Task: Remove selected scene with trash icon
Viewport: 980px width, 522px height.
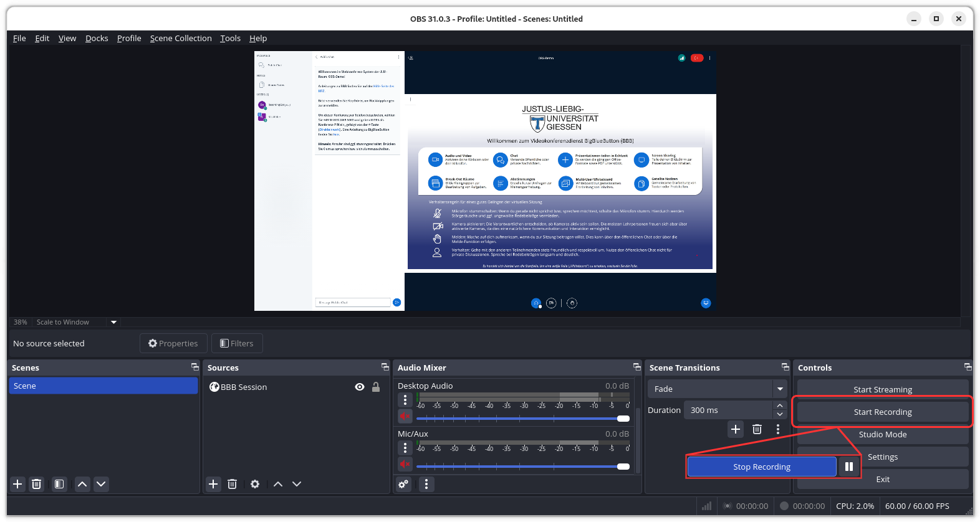Action: pyautogui.click(x=37, y=484)
